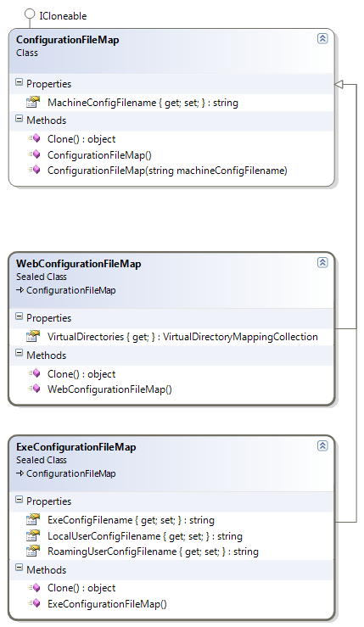Select Clone() method in ExeConfigurationFileMap

[x=81, y=588]
